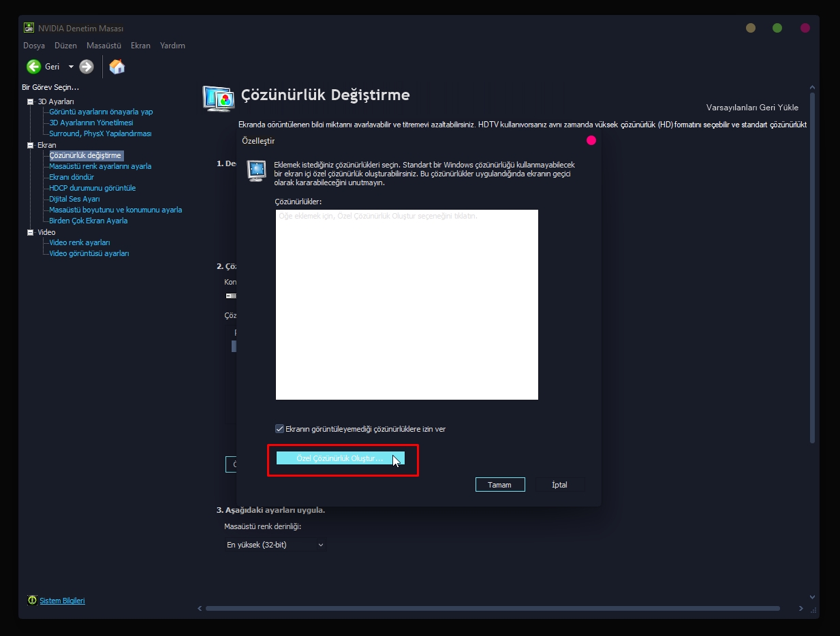Click the green Geri back arrow icon

coord(33,66)
